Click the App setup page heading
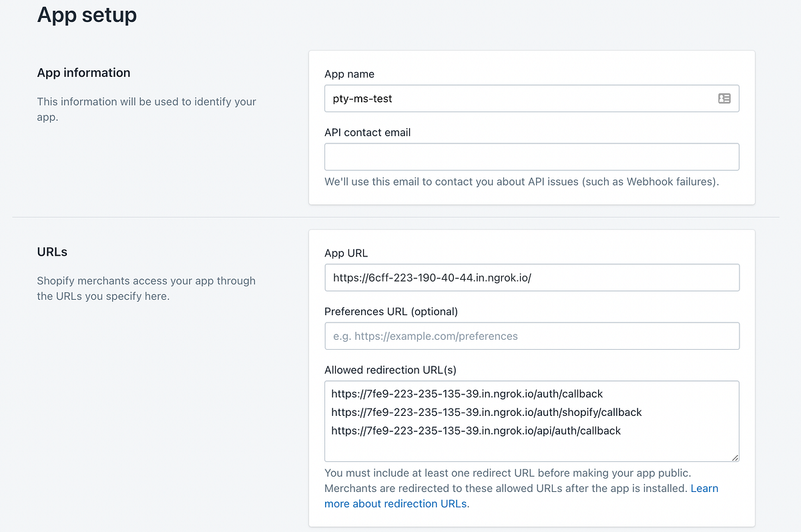This screenshot has height=532, width=801. tap(87, 14)
